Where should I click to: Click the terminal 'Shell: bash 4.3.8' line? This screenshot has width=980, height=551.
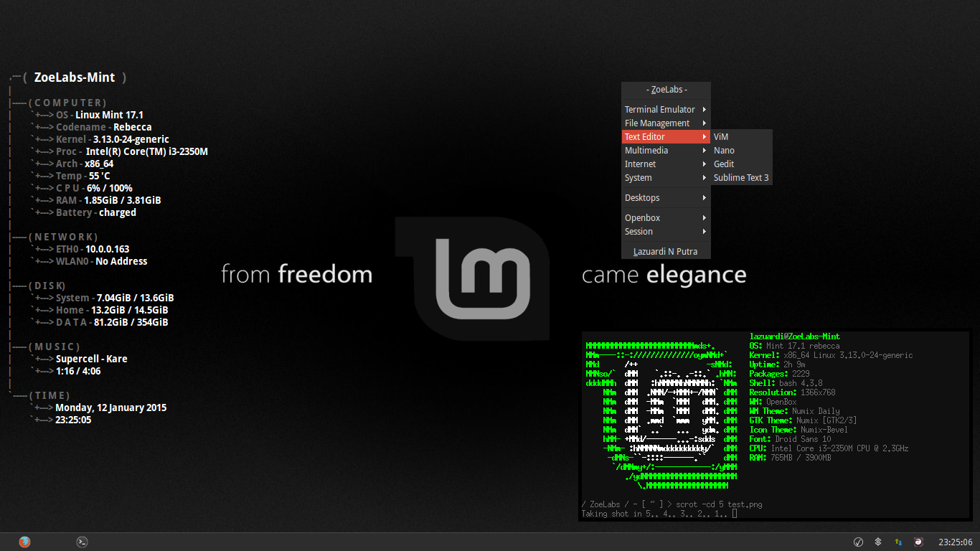tap(786, 383)
